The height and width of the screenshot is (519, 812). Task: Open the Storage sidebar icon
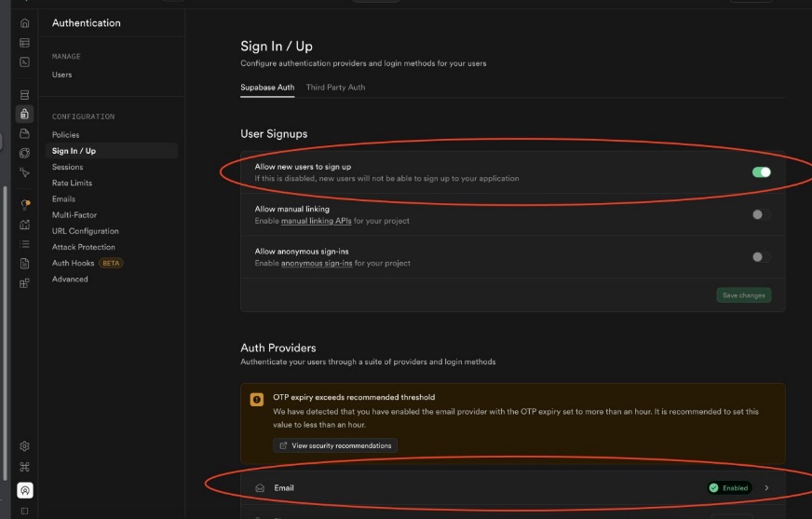coord(24,134)
